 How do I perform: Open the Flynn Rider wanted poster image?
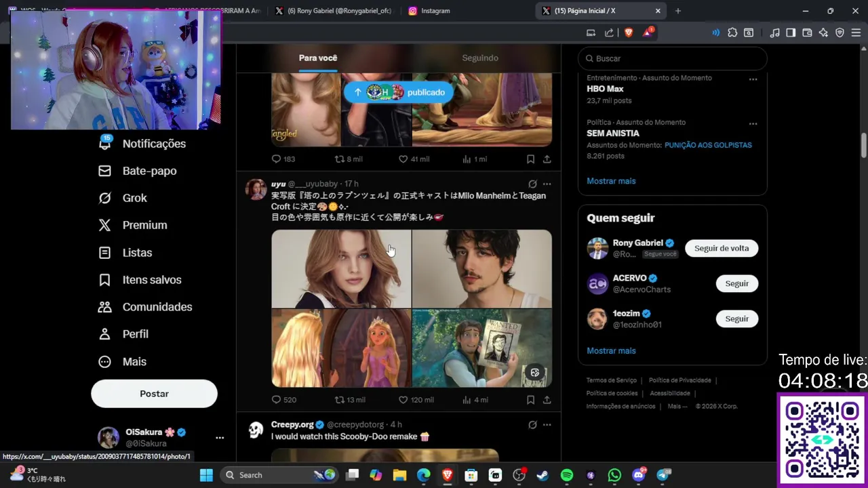482,348
